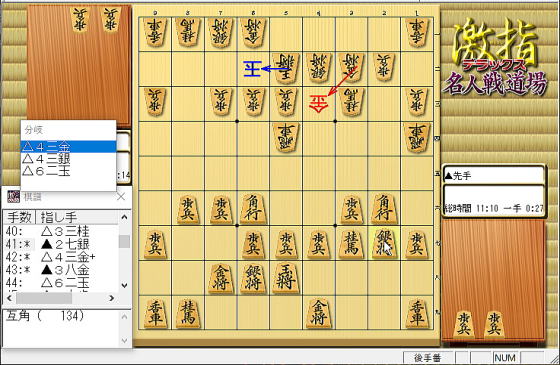Click the blue 玉 move marker
Screen dimensions: 560x365
pyautogui.click(x=252, y=69)
